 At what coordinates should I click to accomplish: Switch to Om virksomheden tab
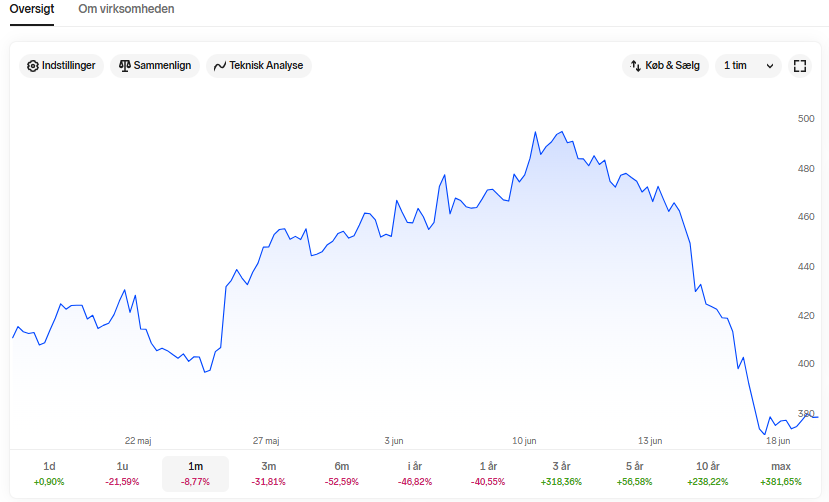(x=126, y=9)
